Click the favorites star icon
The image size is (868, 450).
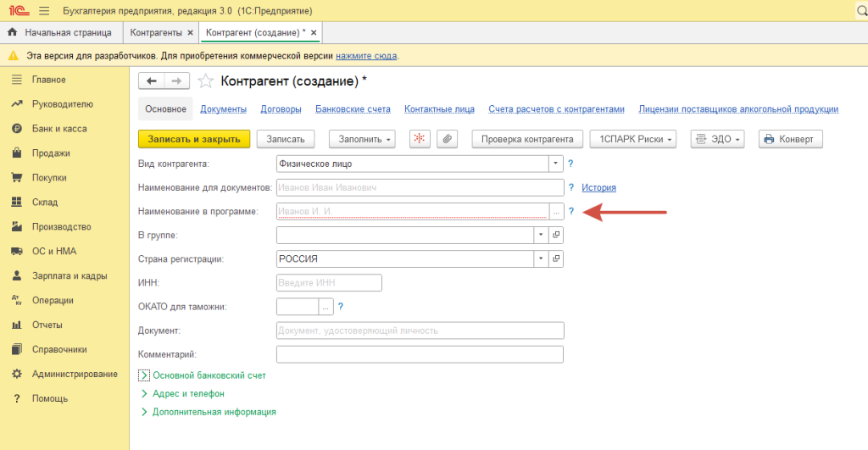point(205,81)
